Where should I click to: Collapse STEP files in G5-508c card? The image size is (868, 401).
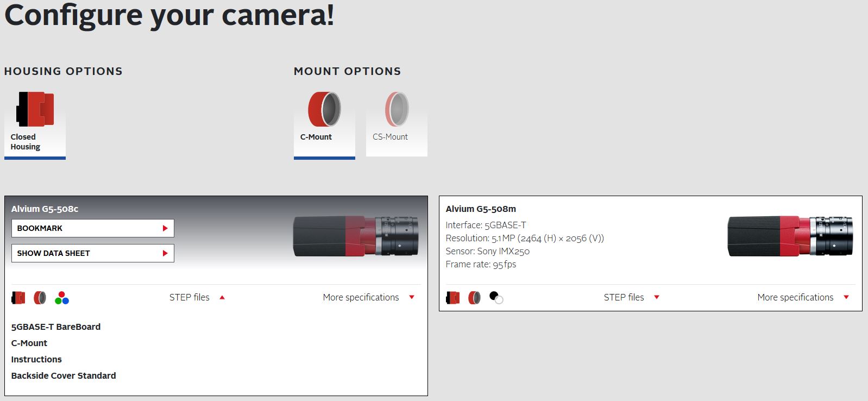pyautogui.click(x=197, y=297)
